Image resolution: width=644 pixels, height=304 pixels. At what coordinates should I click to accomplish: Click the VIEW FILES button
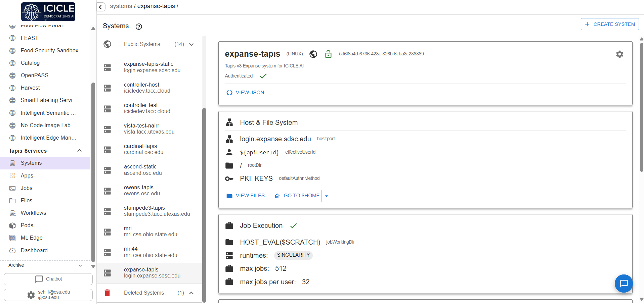click(x=246, y=196)
